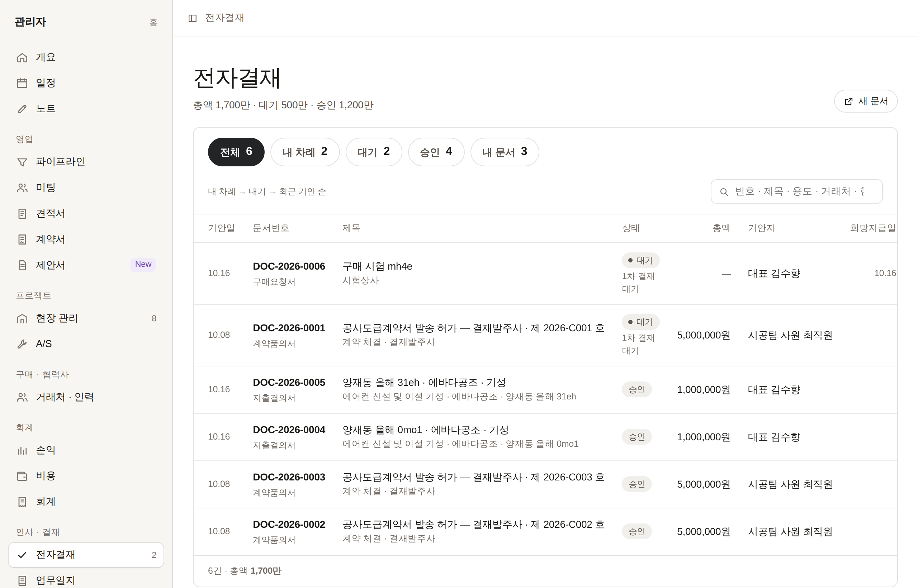Image resolution: width=918 pixels, height=588 pixels.
Task: Click the 거래처 · 인력 people icon
Action: tap(22, 397)
